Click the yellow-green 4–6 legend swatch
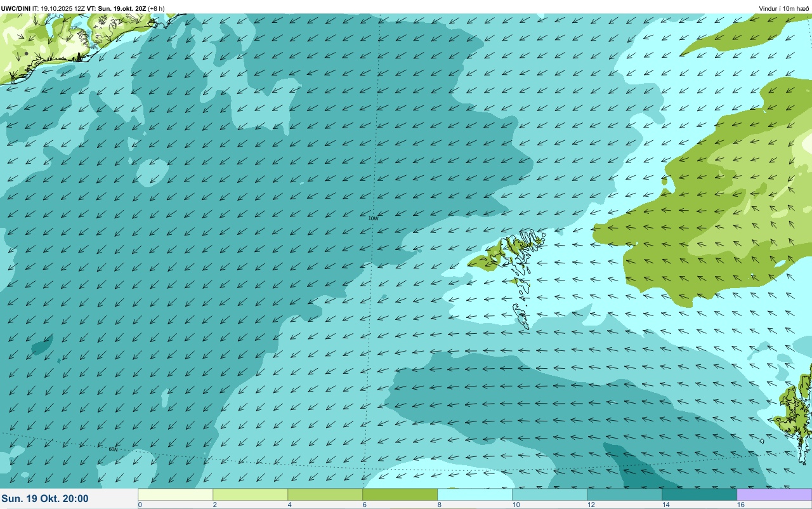Screen dimensions: 812x509 pyautogui.click(x=325, y=494)
